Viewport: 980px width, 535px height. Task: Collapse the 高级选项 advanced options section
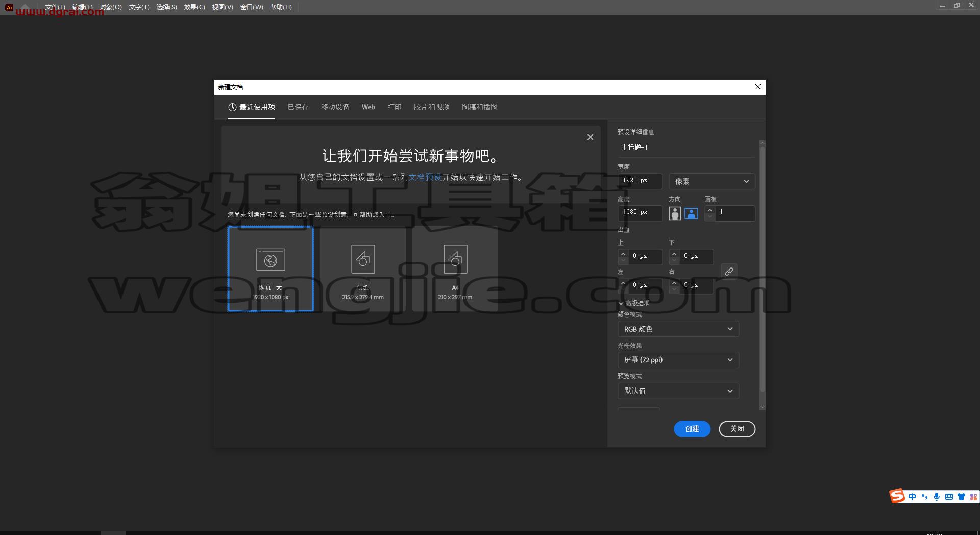click(x=634, y=303)
